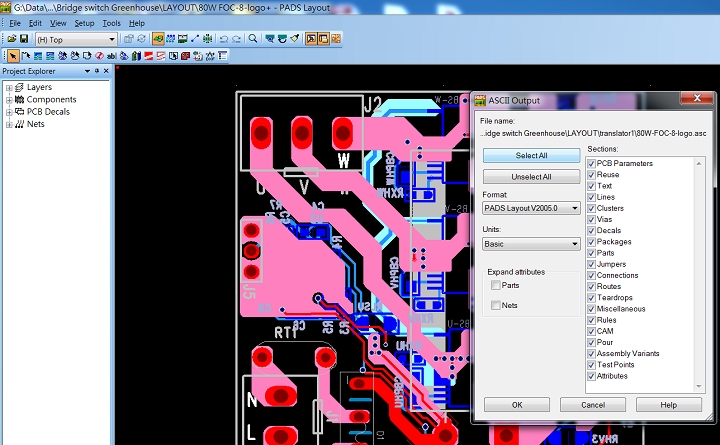The width and height of the screenshot is (720, 445).
Task: Open the Tools menu
Action: [111, 22]
